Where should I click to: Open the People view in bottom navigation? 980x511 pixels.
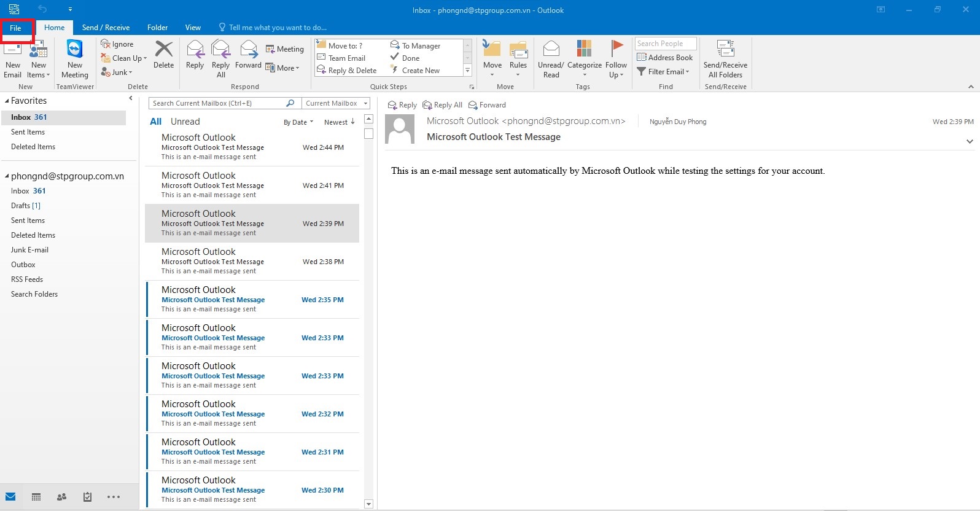(61, 497)
